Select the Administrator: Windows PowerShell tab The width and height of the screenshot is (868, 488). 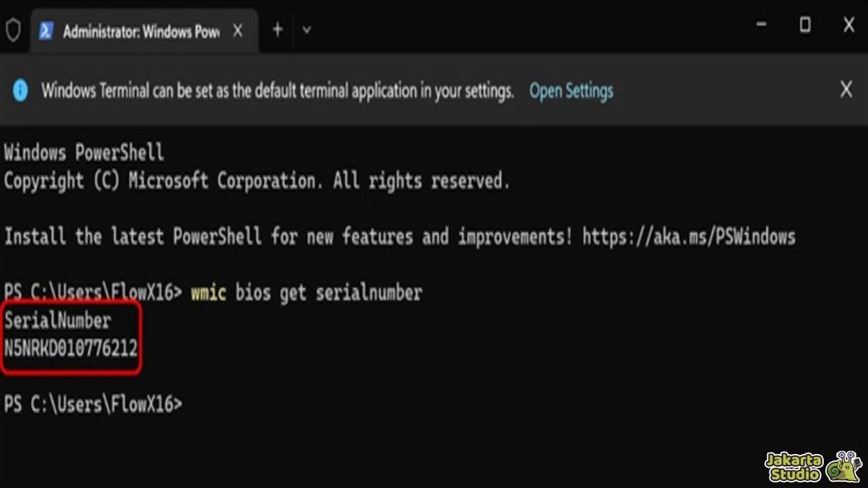tap(141, 31)
